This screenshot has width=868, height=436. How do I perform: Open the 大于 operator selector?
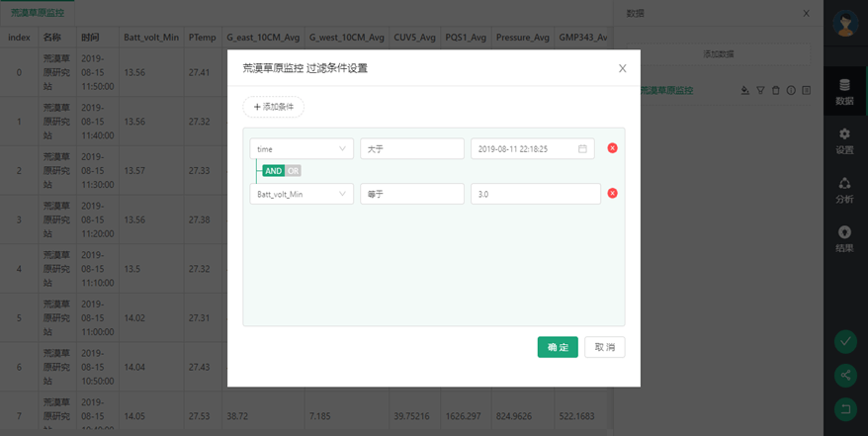click(x=412, y=149)
